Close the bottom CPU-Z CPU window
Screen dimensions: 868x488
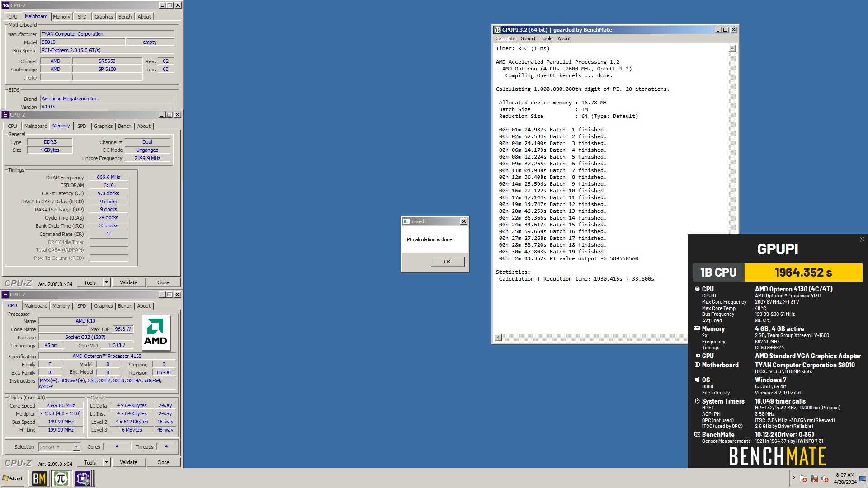178,295
